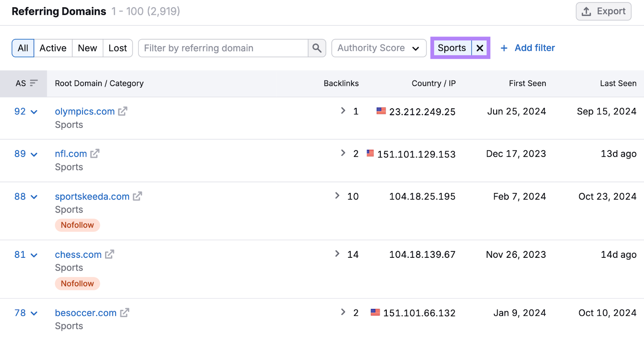
Task: Click 'Dec 17, 2023' first seen date
Action: 516,154
